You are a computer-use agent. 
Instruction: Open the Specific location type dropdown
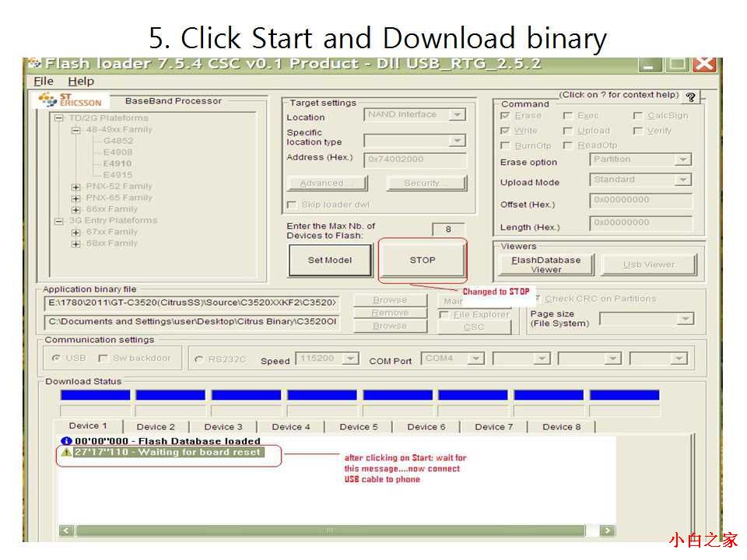[x=458, y=141]
